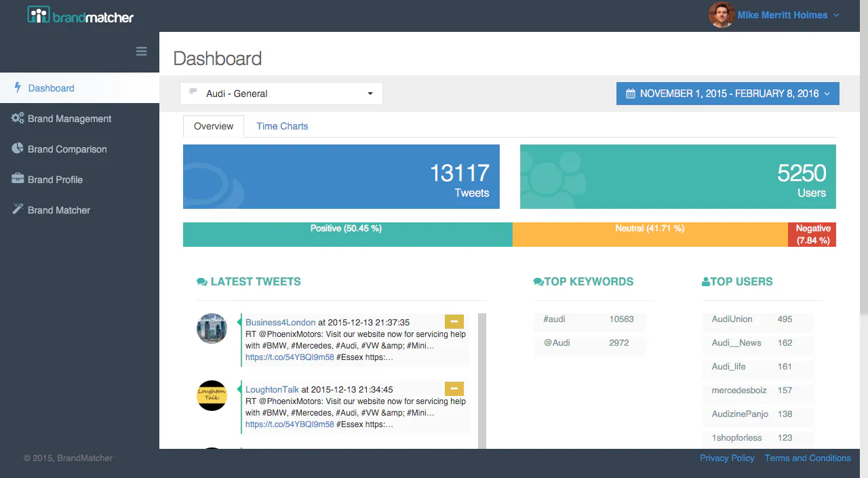Click the 5250 Users stat card

(678, 176)
